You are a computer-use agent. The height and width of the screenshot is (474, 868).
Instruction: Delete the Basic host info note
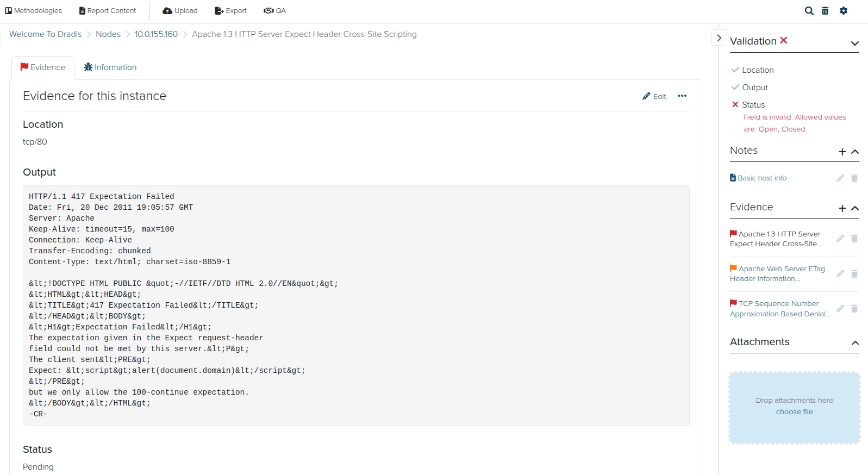click(x=854, y=178)
